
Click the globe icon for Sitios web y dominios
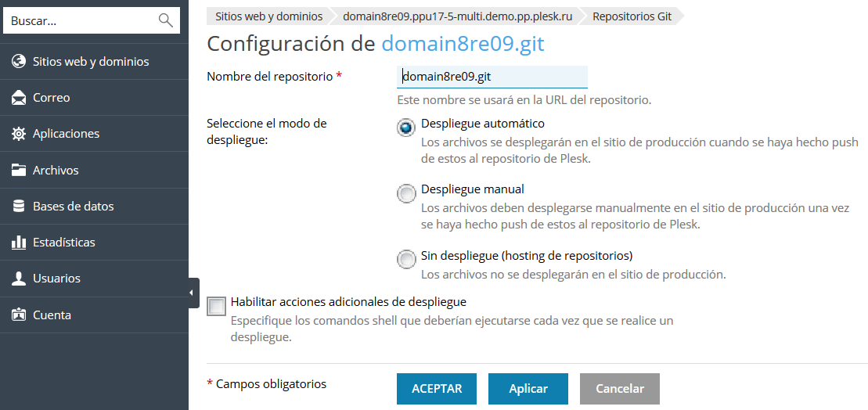tap(19, 62)
